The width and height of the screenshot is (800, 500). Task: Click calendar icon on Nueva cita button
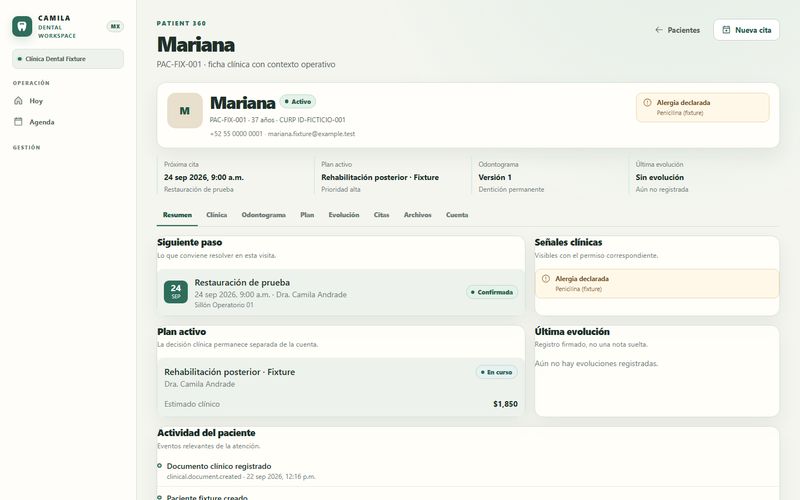click(x=726, y=30)
